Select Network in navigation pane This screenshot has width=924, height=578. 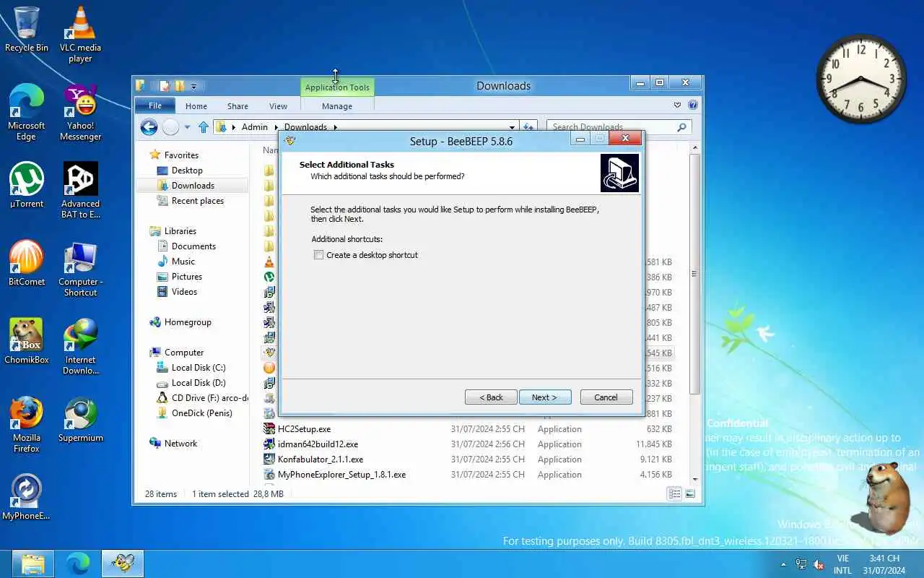click(x=180, y=444)
